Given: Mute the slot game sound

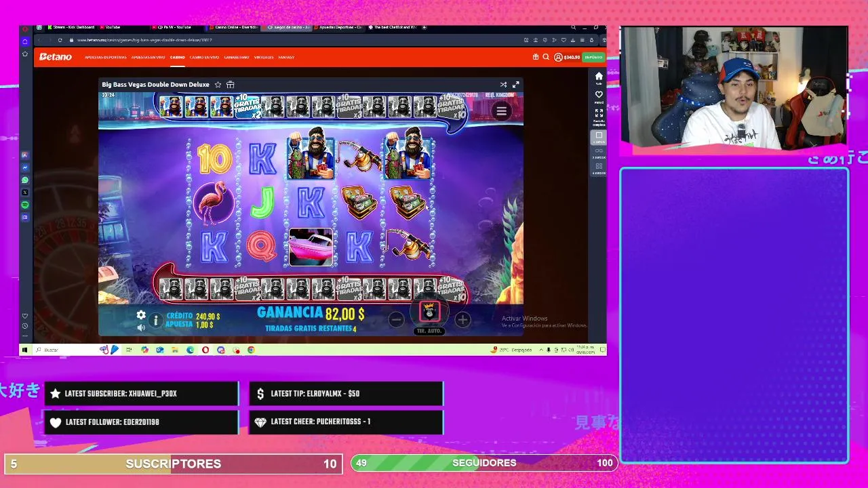Looking at the screenshot, I should click(x=141, y=327).
